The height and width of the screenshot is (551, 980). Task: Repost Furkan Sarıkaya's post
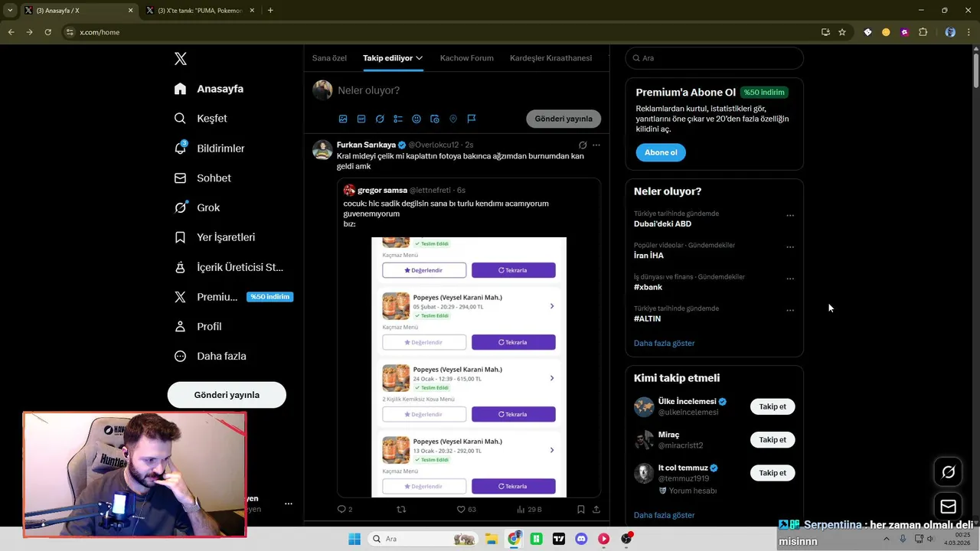pos(401,509)
